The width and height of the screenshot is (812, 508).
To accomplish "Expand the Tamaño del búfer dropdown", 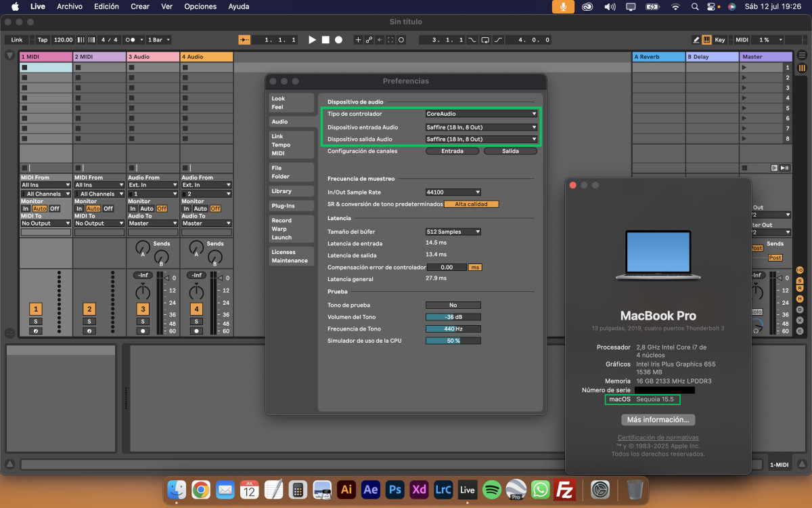I will point(453,232).
